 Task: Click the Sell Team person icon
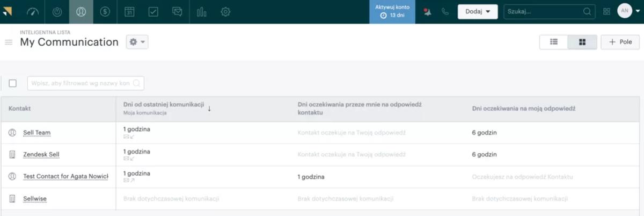pos(13,133)
